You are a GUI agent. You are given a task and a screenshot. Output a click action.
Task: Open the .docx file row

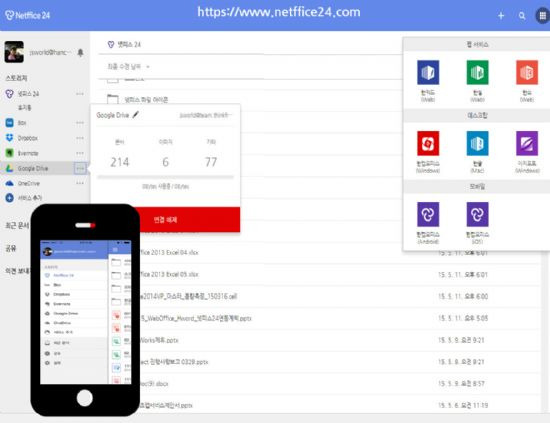[154, 384]
